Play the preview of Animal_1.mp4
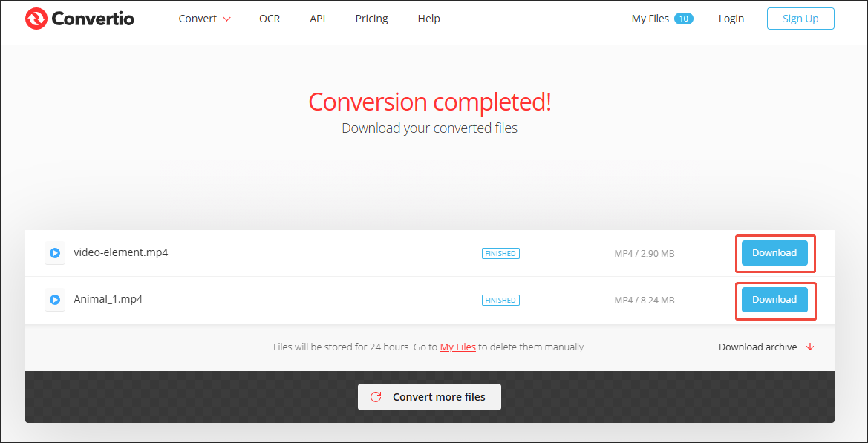The width and height of the screenshot is (868, 443). point(55,300)
